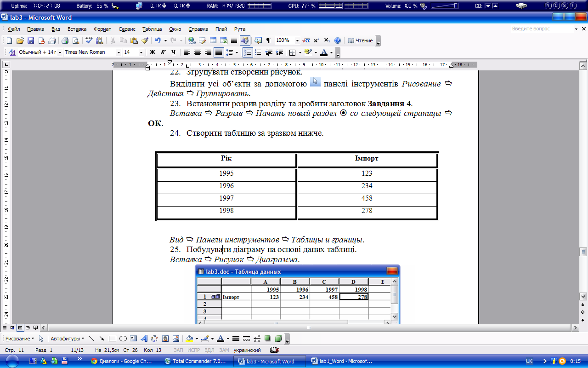Click the Columns layout icon
Screen dimensions: 588x368
point(234,40)
